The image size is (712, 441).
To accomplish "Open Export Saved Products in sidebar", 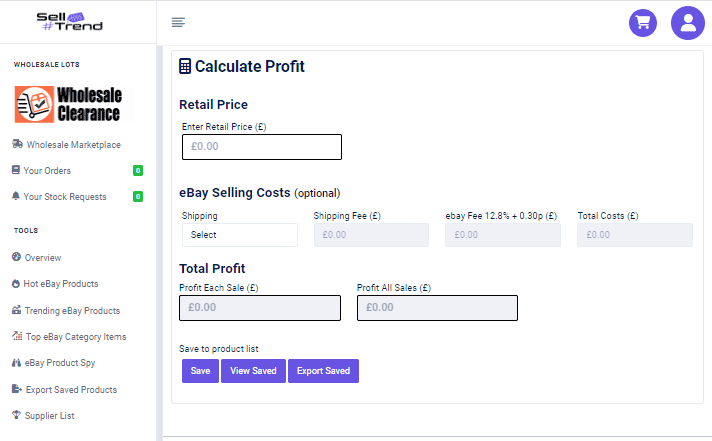I will point(70,389).
